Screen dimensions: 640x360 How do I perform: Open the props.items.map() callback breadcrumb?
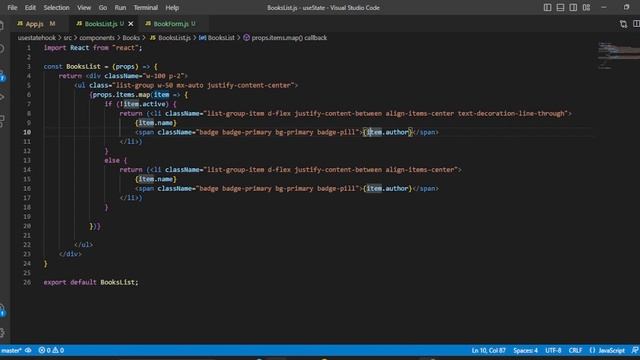289,38
